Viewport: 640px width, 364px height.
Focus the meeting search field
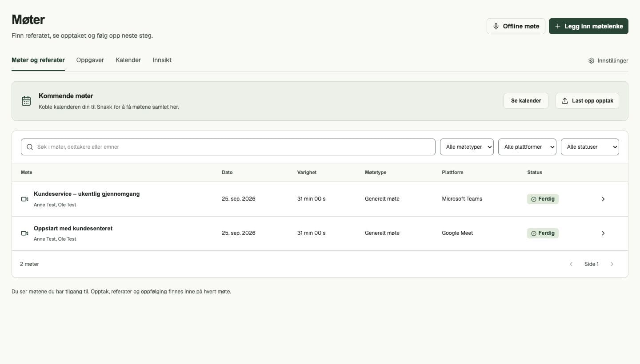click(228, 147)
